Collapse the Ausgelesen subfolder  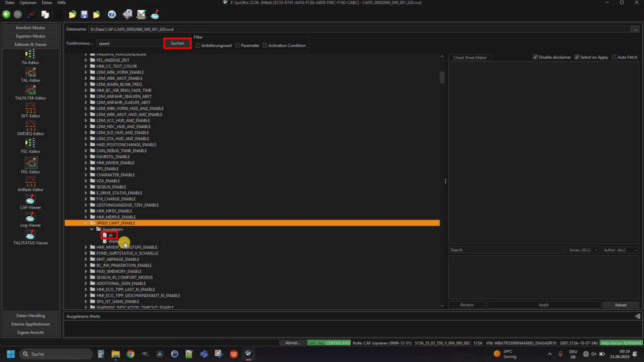pyautogui.click(x=92, y=229)
